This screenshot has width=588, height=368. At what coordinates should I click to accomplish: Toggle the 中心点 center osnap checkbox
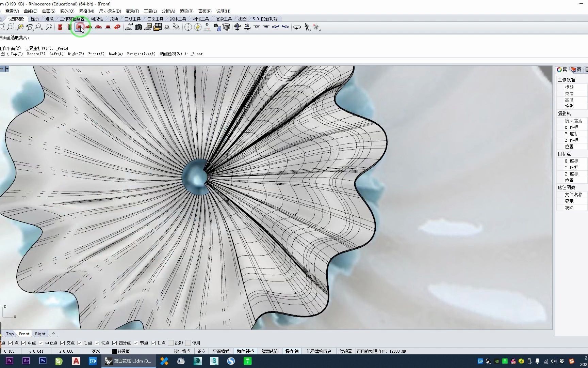(41, 343)
